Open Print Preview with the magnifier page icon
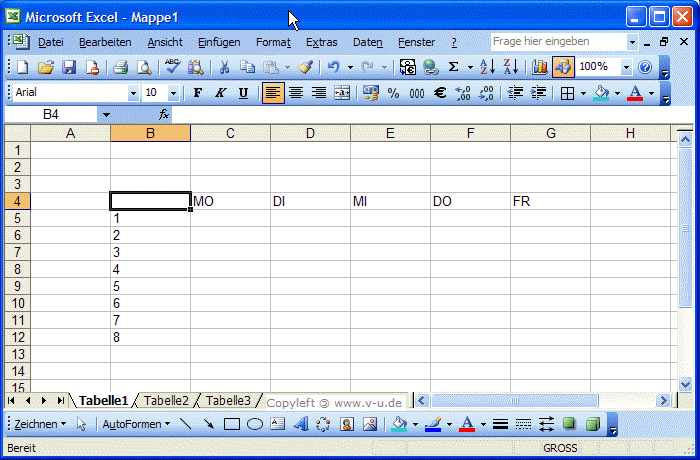Viewport: 700px width, 460px height. (144, 67)
